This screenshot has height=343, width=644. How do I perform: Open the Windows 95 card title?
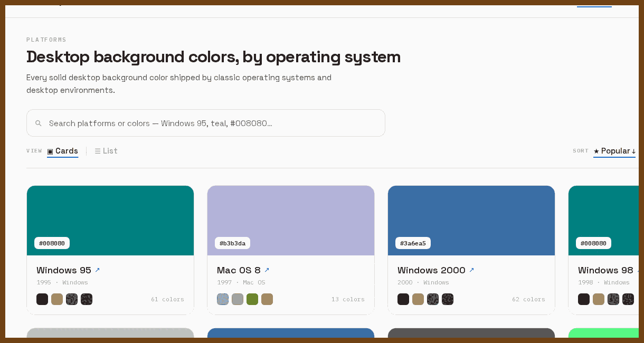click(64, 270)
